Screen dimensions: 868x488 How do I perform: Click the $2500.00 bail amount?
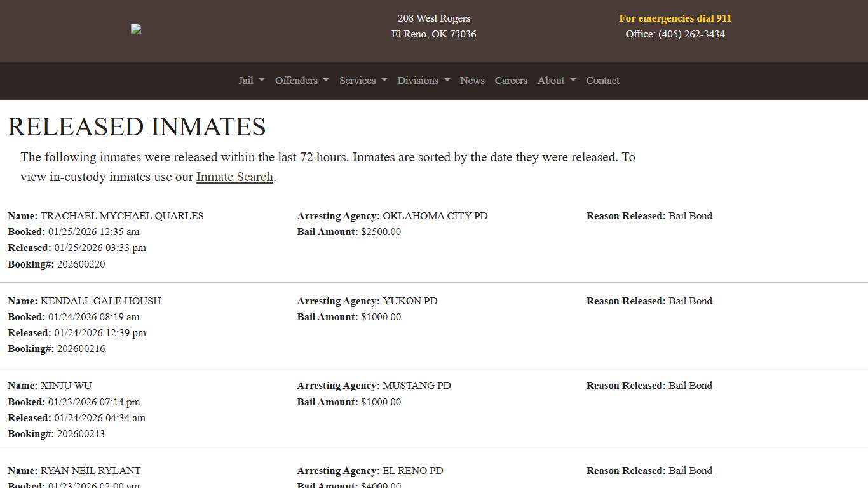[381, 232]
